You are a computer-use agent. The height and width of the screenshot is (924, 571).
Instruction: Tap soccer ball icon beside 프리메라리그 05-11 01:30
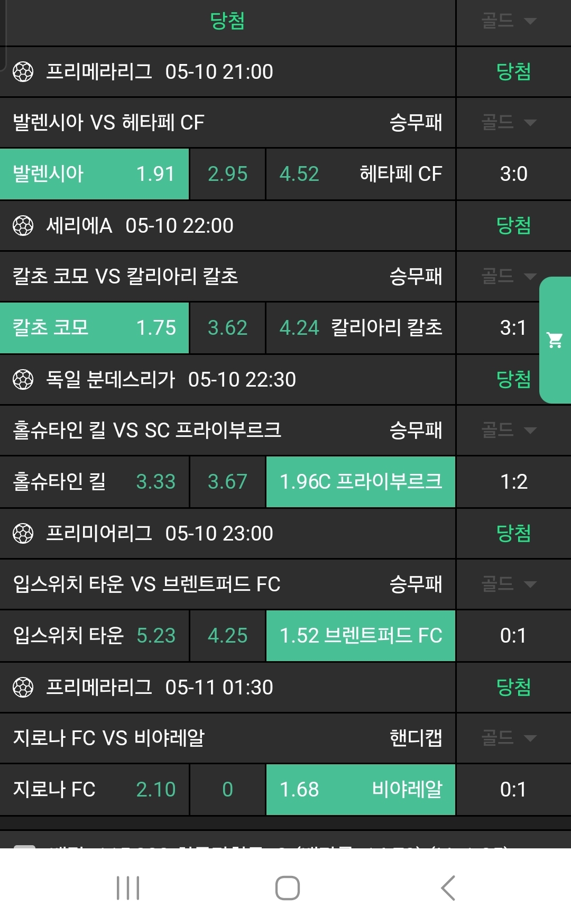[23, 688]
